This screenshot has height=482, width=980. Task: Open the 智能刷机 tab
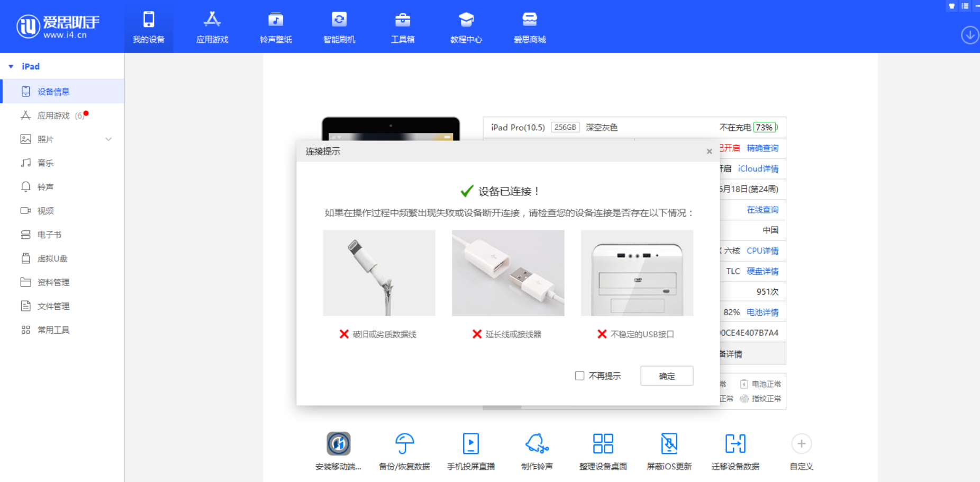(x=339, y=27)
